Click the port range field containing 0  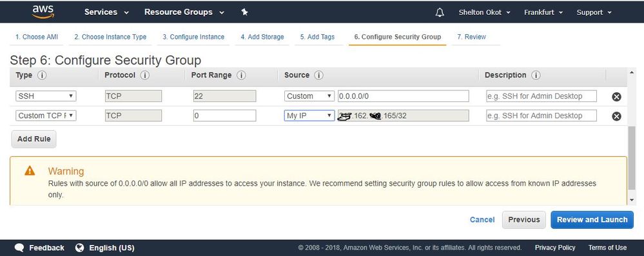[225, 116]
